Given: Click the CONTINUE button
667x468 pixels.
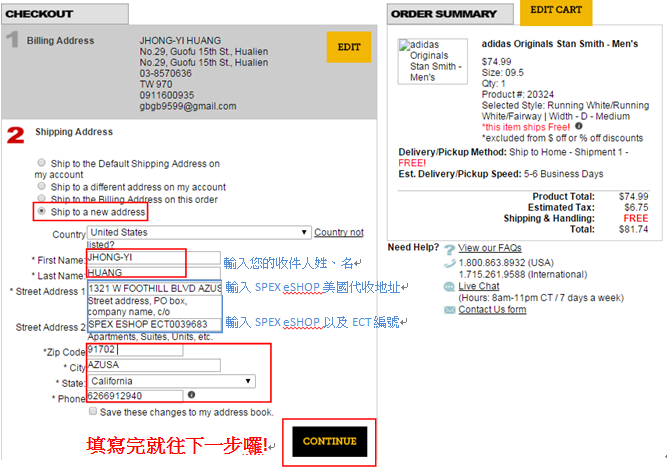Looking at the screenshot, I should [330, 442].
